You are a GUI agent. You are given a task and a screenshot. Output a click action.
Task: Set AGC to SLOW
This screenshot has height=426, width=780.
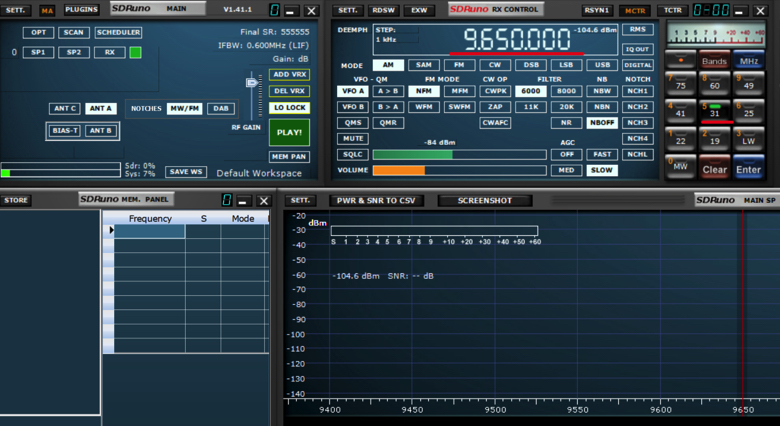click(x=602, y=170)
